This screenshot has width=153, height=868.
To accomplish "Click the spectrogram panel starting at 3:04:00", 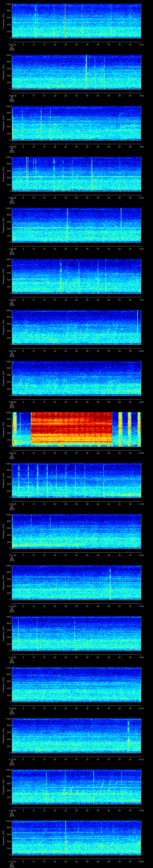I will (77, 174).
